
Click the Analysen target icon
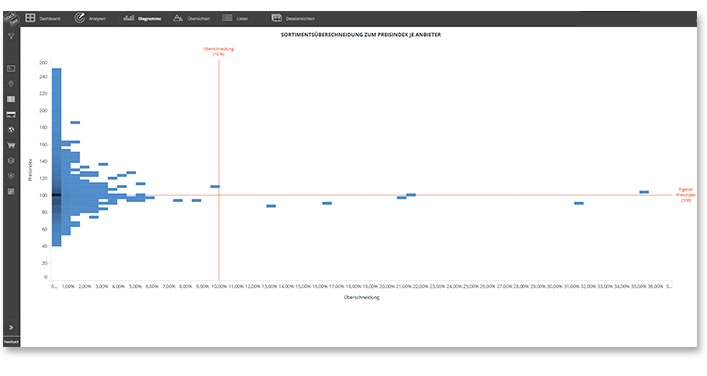click(79, 18)
